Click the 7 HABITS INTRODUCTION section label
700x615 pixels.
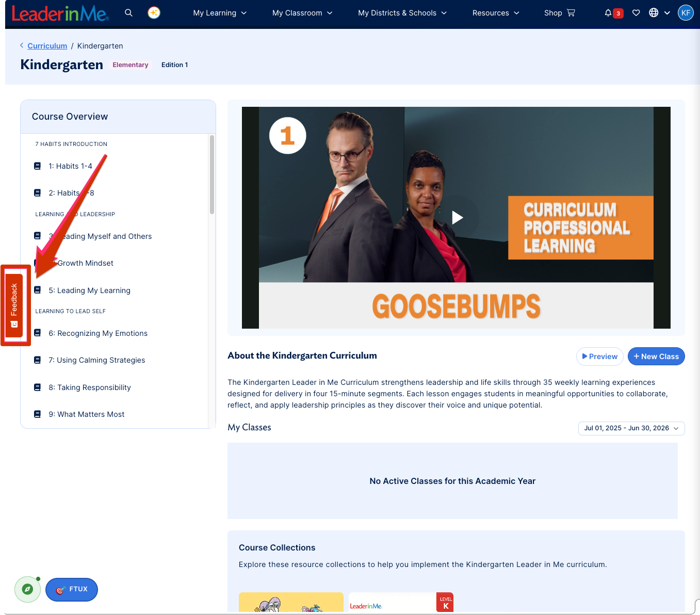[x=71, y=144]
